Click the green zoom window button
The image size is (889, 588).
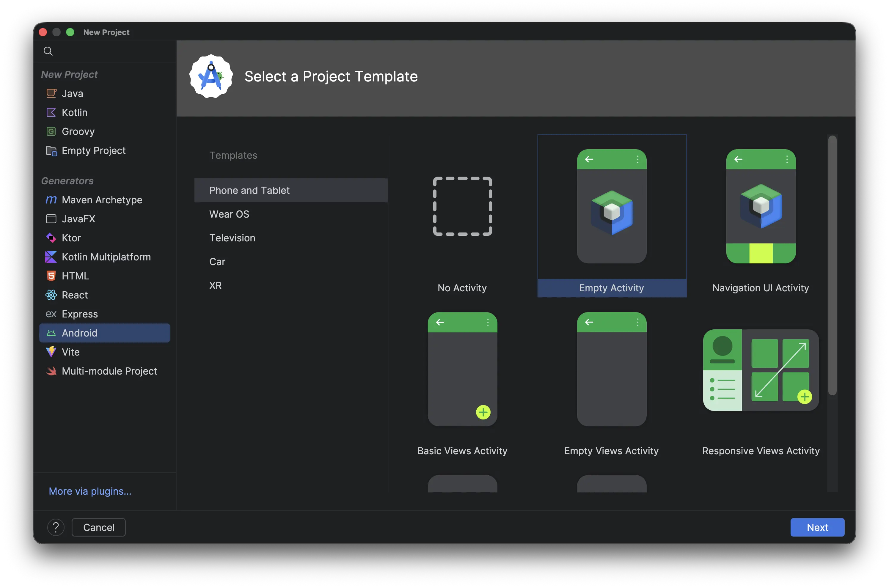click(x=70, y=32)
